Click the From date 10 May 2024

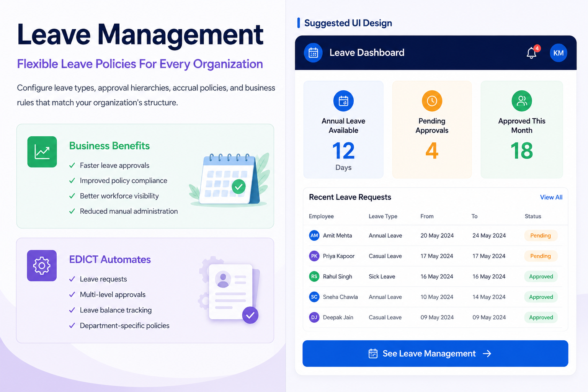[437, 297]
